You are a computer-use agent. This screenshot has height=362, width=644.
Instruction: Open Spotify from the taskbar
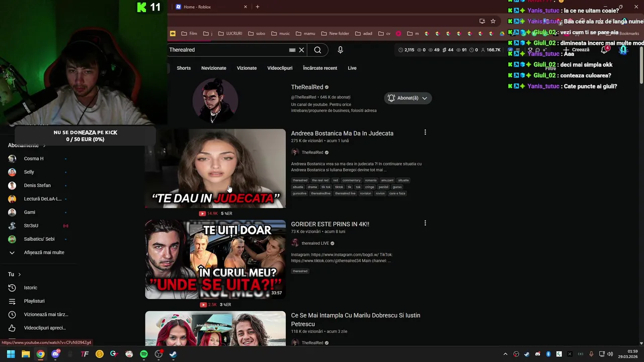click(x=144, y=354)
